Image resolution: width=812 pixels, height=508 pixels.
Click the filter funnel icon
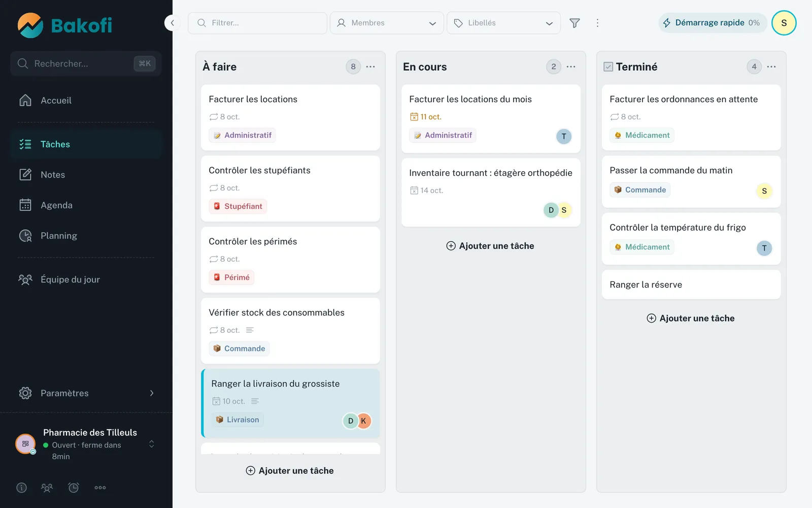(574, 23)
